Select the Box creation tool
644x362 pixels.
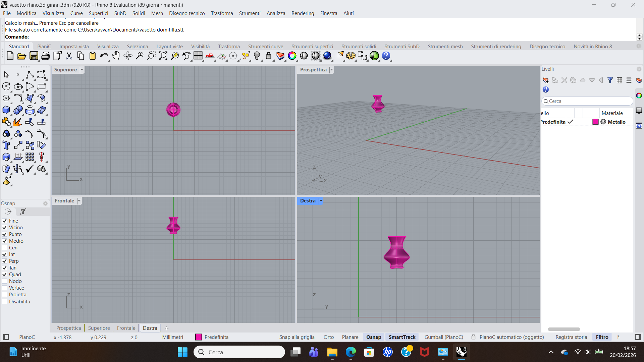pyautogui.click(x=6, y=110)
